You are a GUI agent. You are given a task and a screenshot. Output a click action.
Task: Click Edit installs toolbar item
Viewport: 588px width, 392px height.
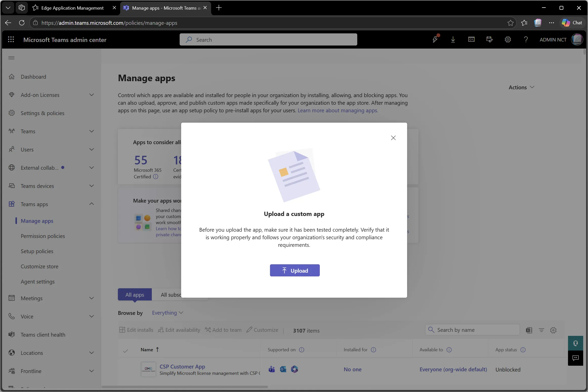coord(136,330)
